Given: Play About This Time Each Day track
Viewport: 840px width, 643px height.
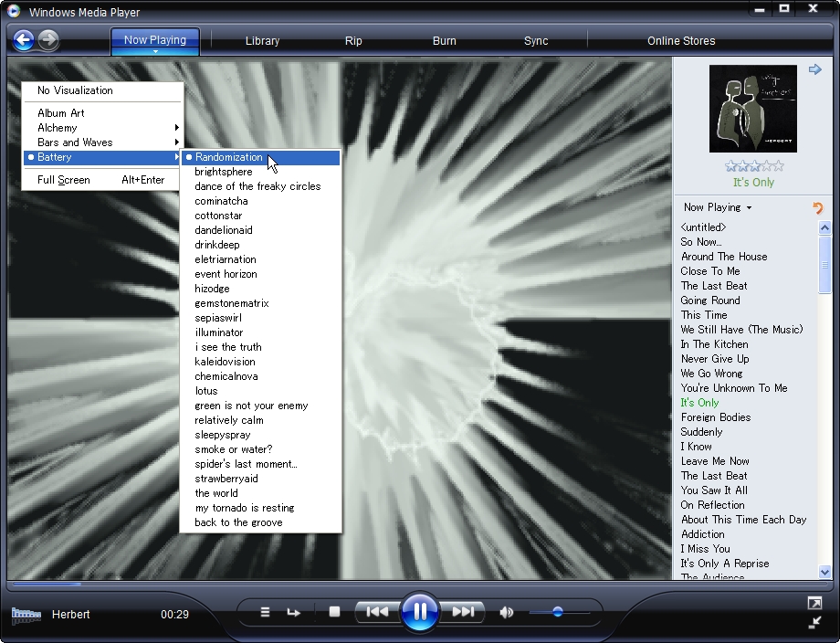Looking at the screenshot, I should [x=743, y=520].
